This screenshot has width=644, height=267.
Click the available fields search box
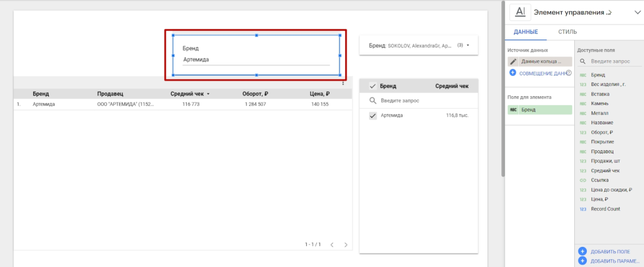(x=609, y=62)
